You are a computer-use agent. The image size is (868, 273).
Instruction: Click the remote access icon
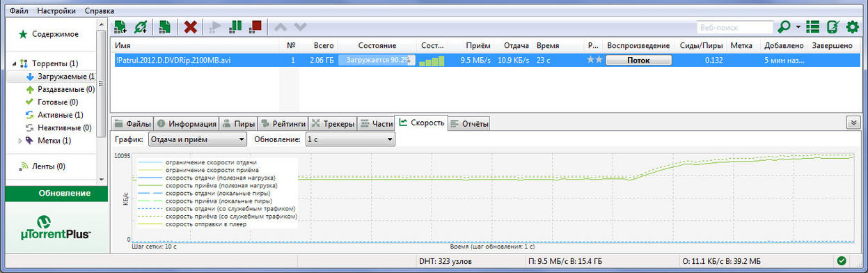point(832,27)
